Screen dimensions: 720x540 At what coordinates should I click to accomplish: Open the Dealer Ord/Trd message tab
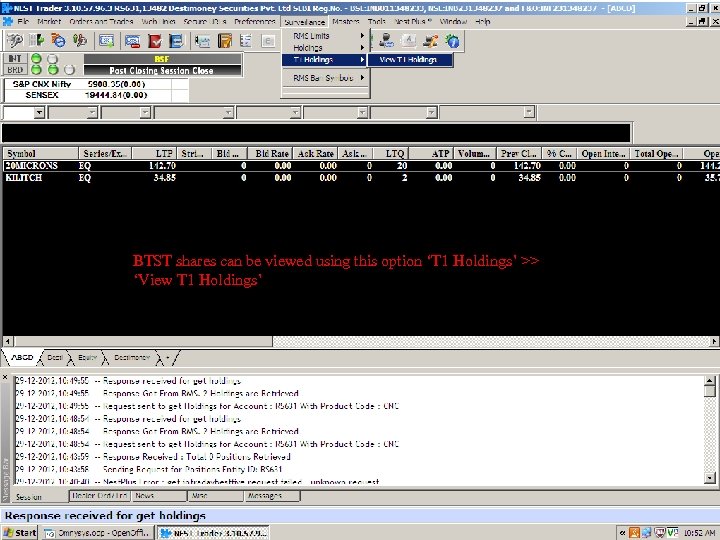100,496
